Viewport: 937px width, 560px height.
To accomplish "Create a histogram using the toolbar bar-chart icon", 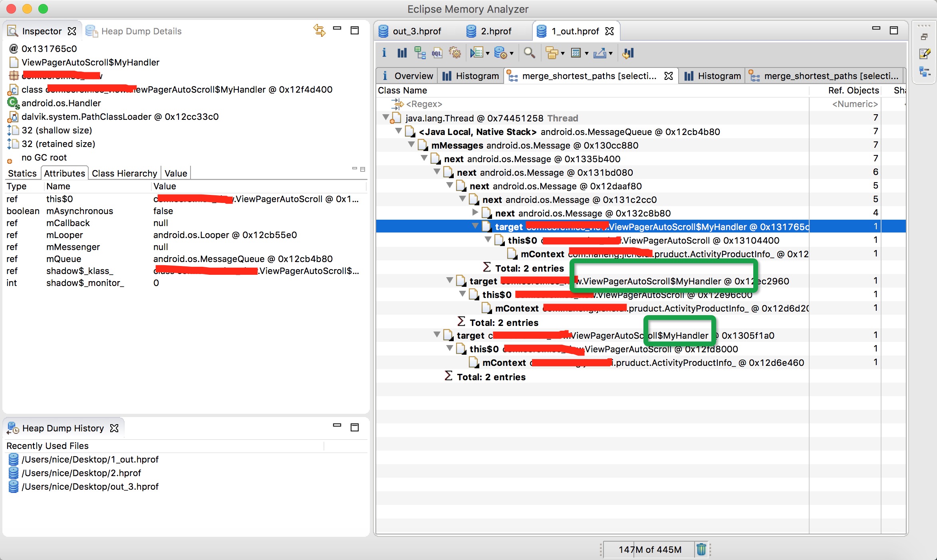I will pos(402,53).
